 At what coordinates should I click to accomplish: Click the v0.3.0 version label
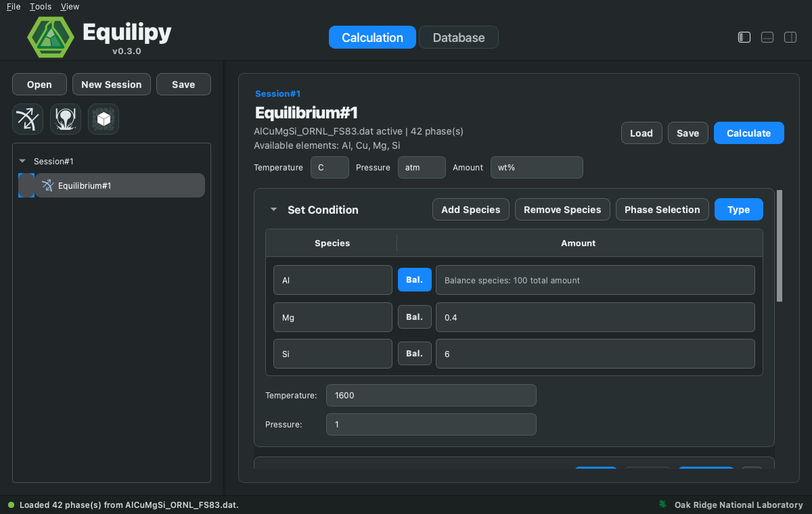point(127,51)
